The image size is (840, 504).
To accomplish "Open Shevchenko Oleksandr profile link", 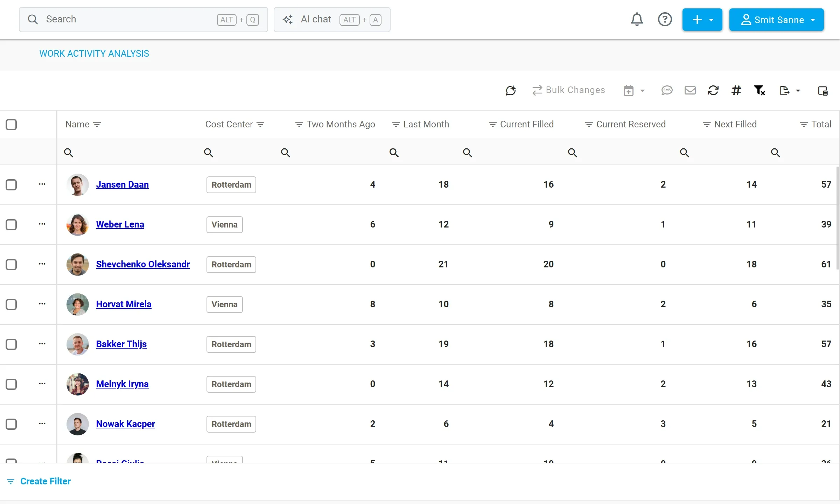I will click(x=143, y=264).
